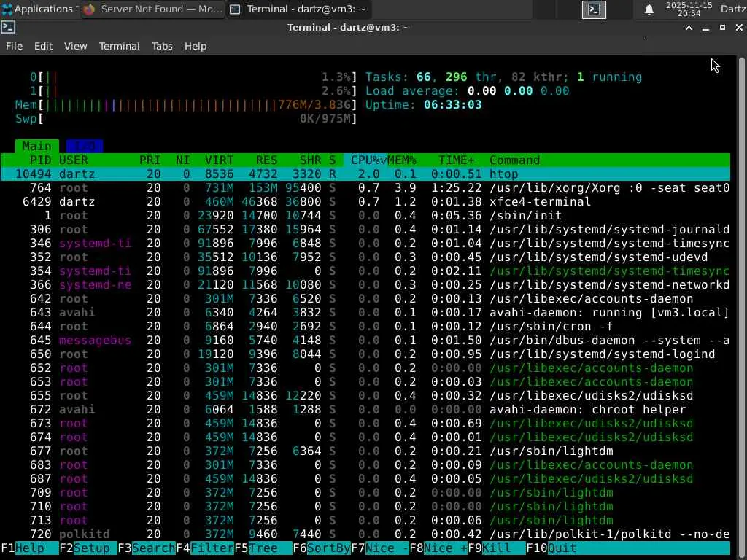Select the htop process row PID 10494

[365, 174]
